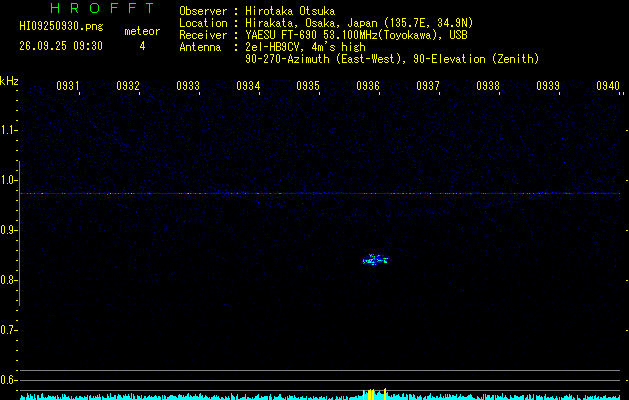Click the vertical gray frequency range bar

click(19, 233)
